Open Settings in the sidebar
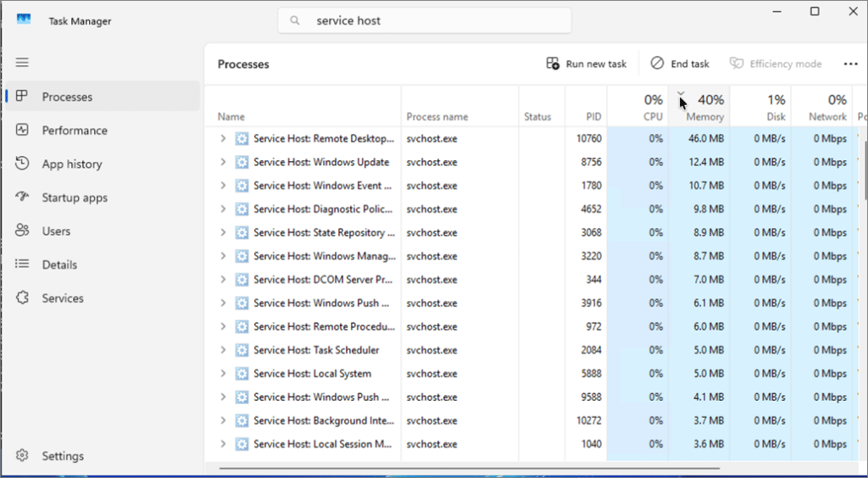 [x=103, y=456]
